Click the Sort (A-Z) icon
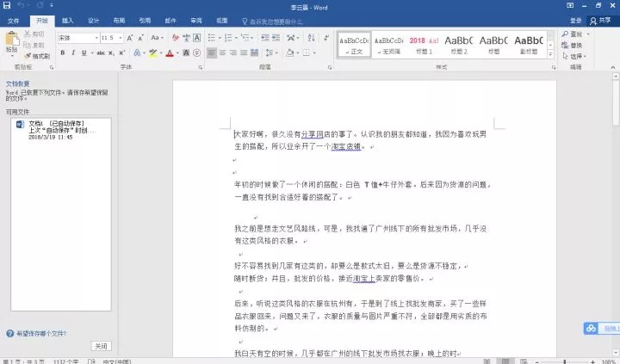The width and height of the screenshot is (620, 364). pyautogui.click(x=312, y=38)
